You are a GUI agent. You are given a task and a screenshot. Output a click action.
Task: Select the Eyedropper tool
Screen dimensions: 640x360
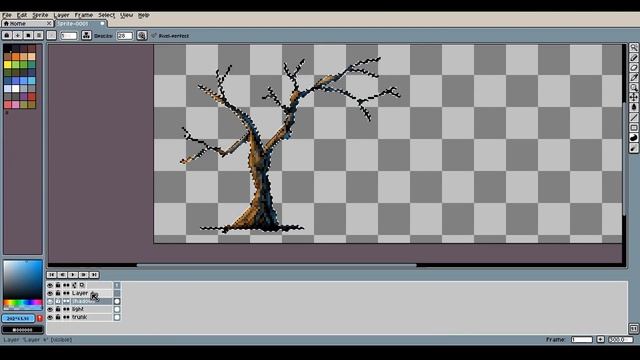(633, 78)
